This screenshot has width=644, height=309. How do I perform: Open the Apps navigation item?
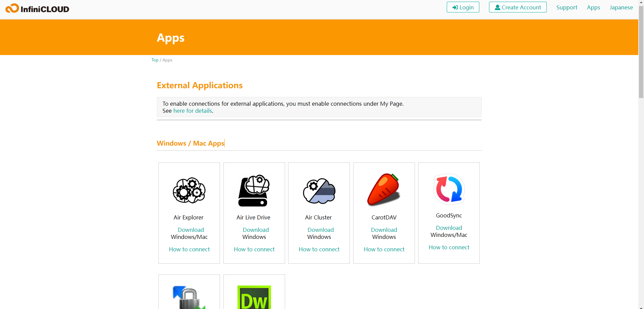(x=593, y=7)
